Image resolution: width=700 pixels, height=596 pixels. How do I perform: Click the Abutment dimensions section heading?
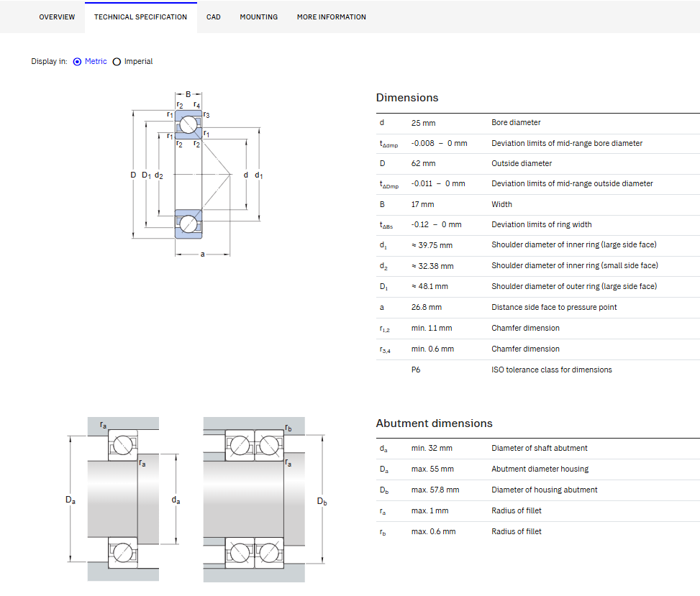pos(434,423)
